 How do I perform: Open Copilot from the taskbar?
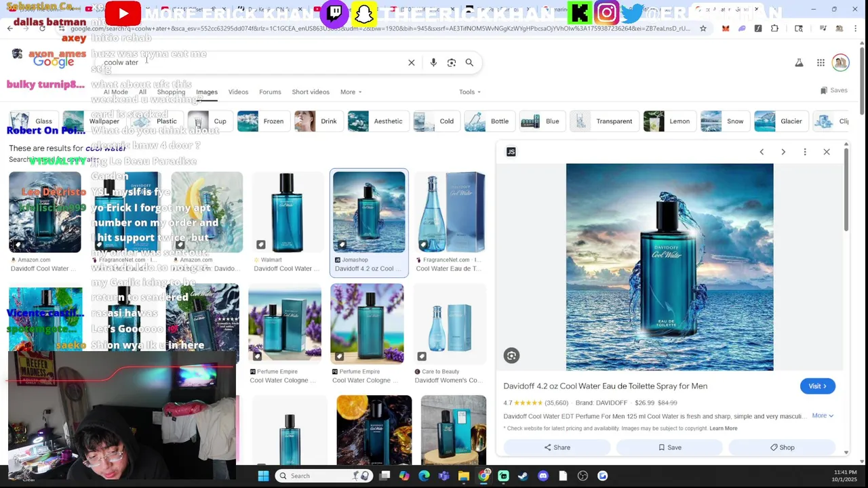click(404, 476)
